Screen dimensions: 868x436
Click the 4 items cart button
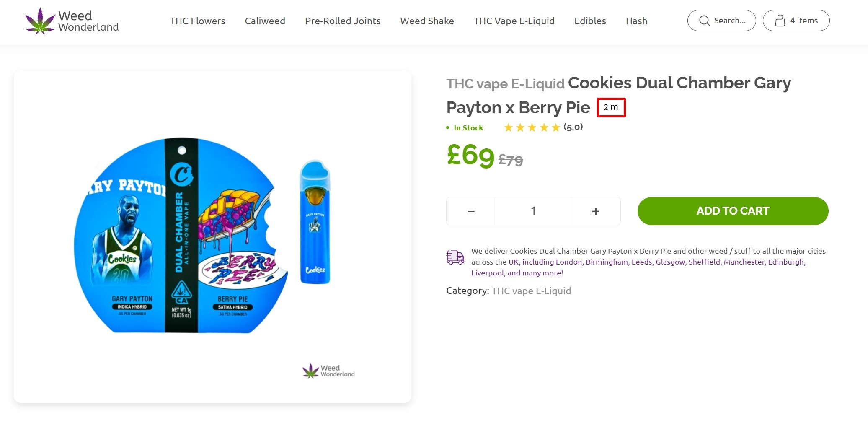796,21
